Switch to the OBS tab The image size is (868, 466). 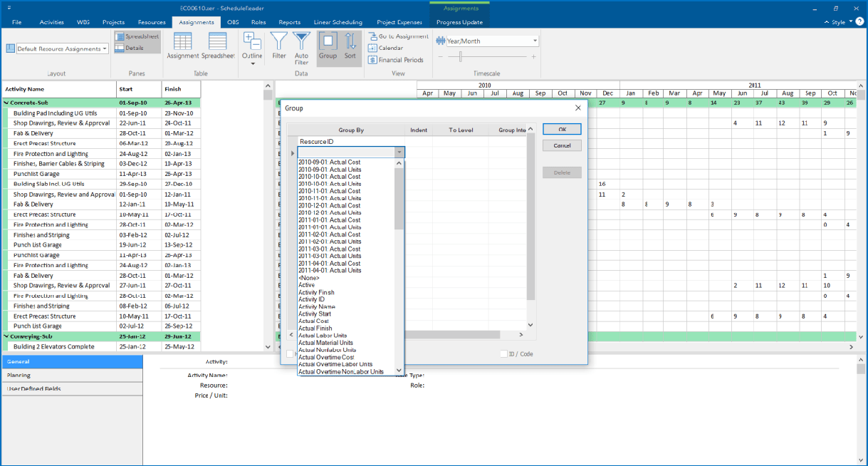coord(233,22)
